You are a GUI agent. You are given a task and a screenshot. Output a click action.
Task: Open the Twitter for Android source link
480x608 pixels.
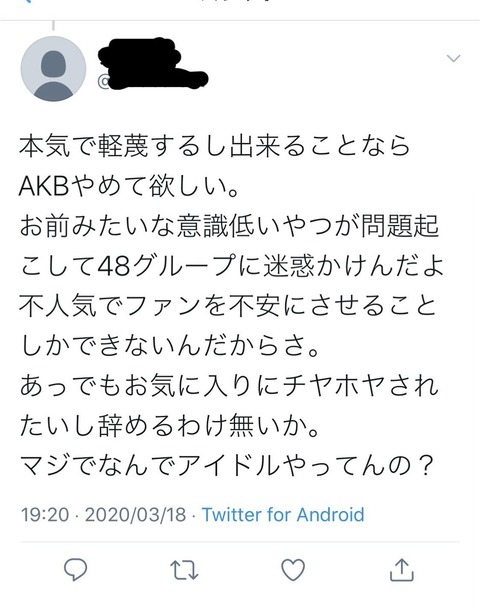point(283,515)
